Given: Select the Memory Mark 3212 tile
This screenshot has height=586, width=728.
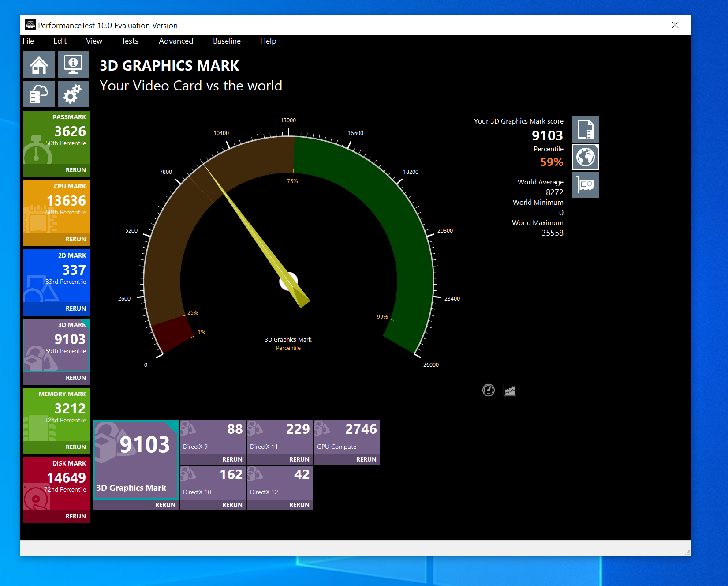Looking at the screenshot, I should tap(56, 414).
